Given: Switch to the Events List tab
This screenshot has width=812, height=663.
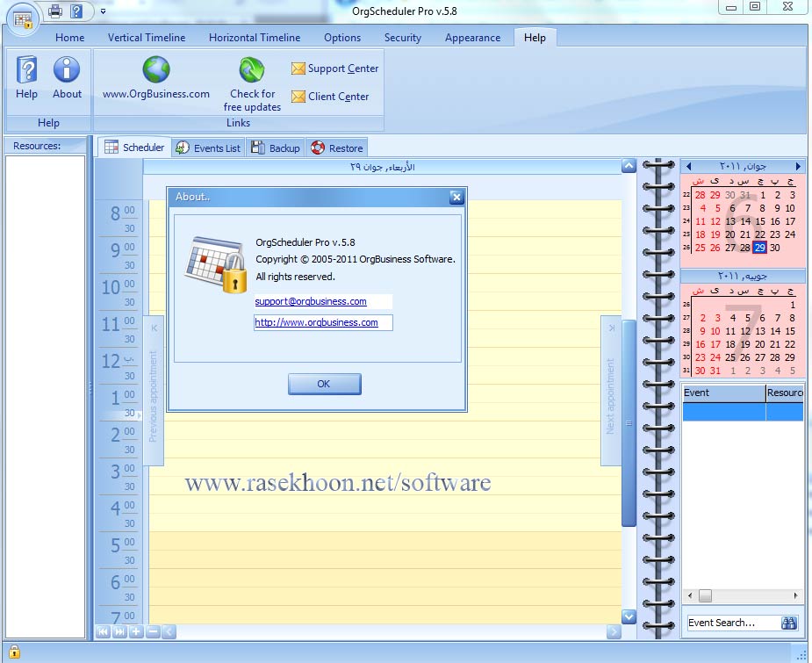Looking at the screenshot, I should pos(208,148).
